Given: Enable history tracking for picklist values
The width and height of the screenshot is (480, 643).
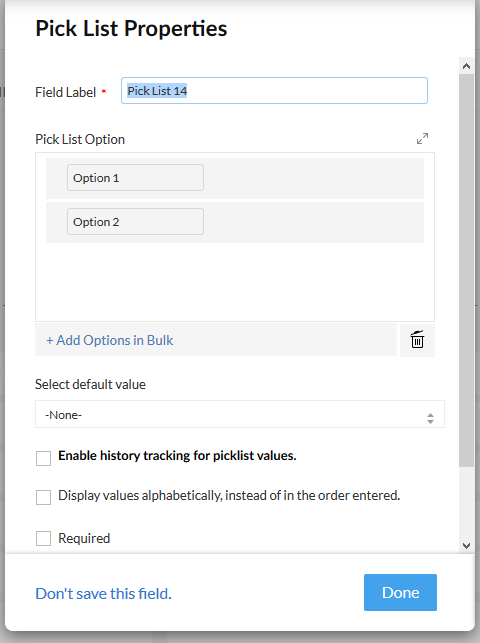Looking at the screenshot, I should point(43,458).
